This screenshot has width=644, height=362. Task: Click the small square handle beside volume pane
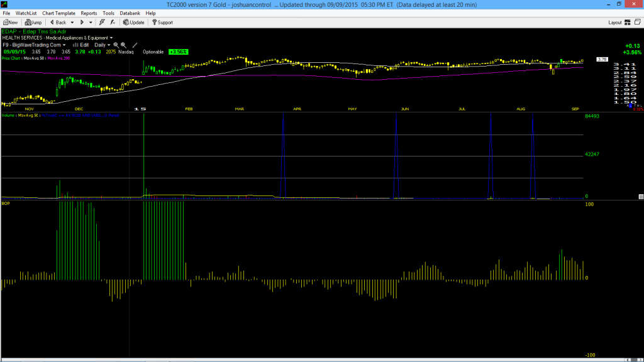point(641,197)
